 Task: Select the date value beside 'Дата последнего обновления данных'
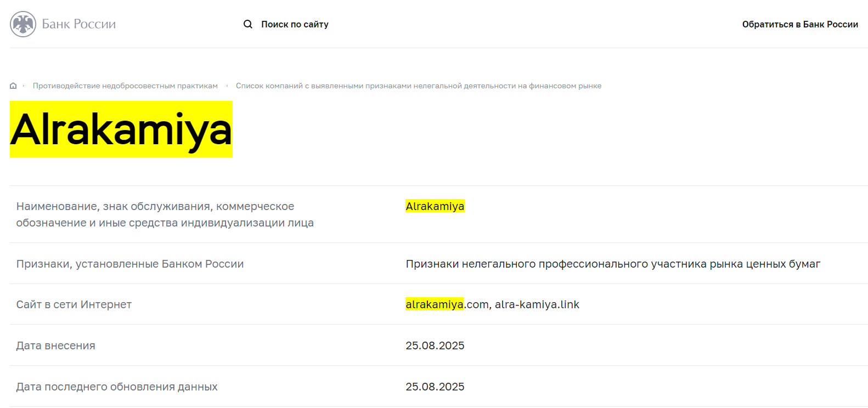click(x=435, y=387)
